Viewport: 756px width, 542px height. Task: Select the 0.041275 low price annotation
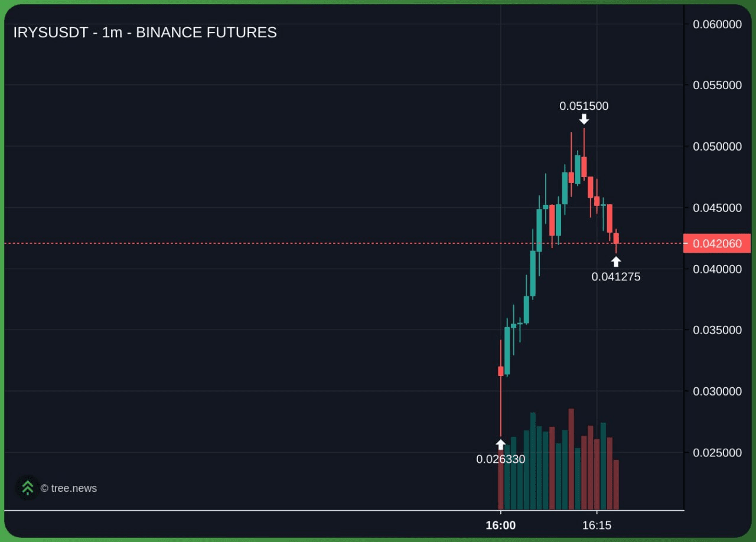(x=615, y=276)
